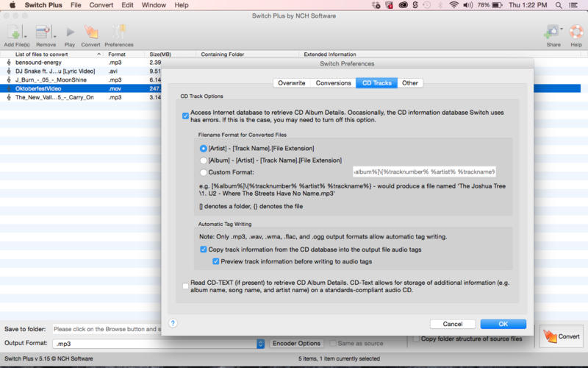Toggle Access Internet database checkbox
The height and width of the screenshot is (368, 588).
click(x=185, y=116)
